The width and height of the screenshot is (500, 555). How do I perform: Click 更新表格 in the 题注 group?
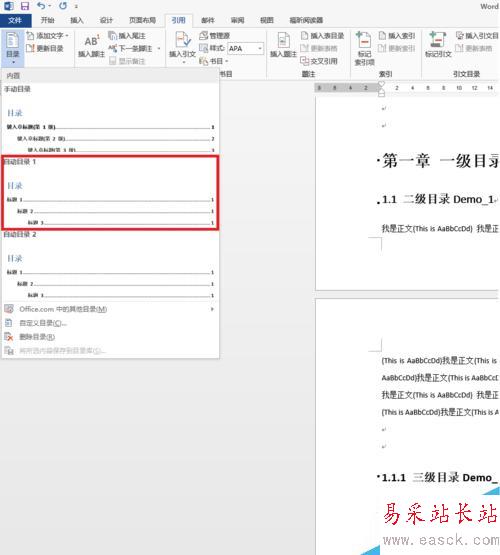319,48
